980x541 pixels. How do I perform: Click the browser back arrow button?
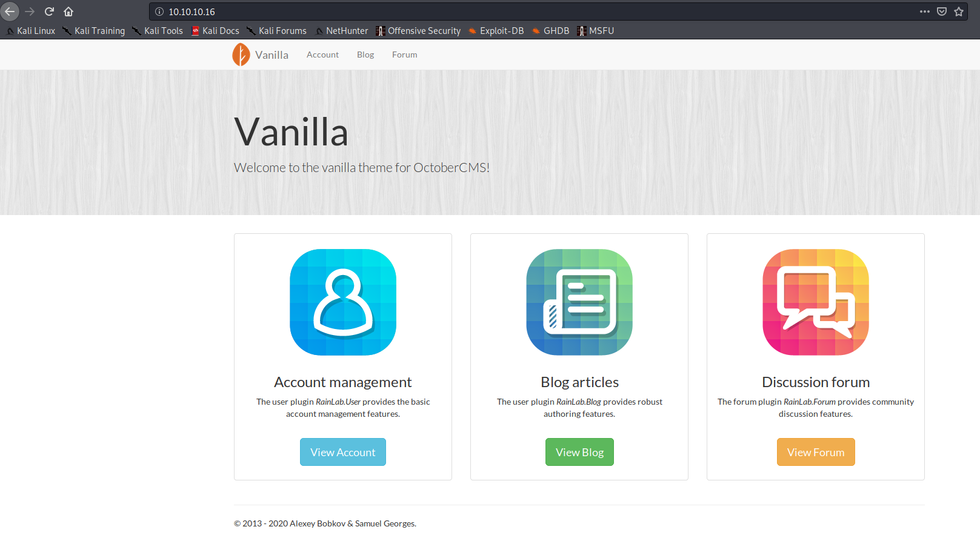pyautogui.click(x=10, y=12)
